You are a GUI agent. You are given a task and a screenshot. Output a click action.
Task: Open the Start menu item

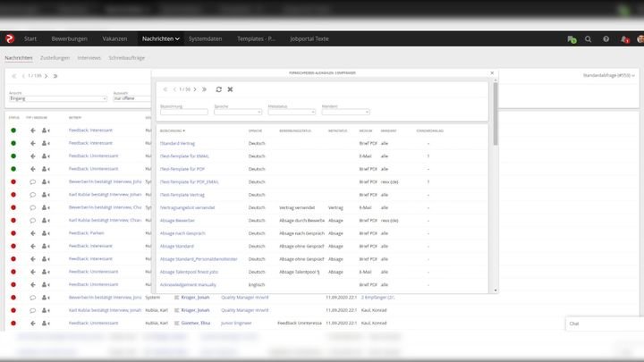pyautogui.click(x=30, y=38)
